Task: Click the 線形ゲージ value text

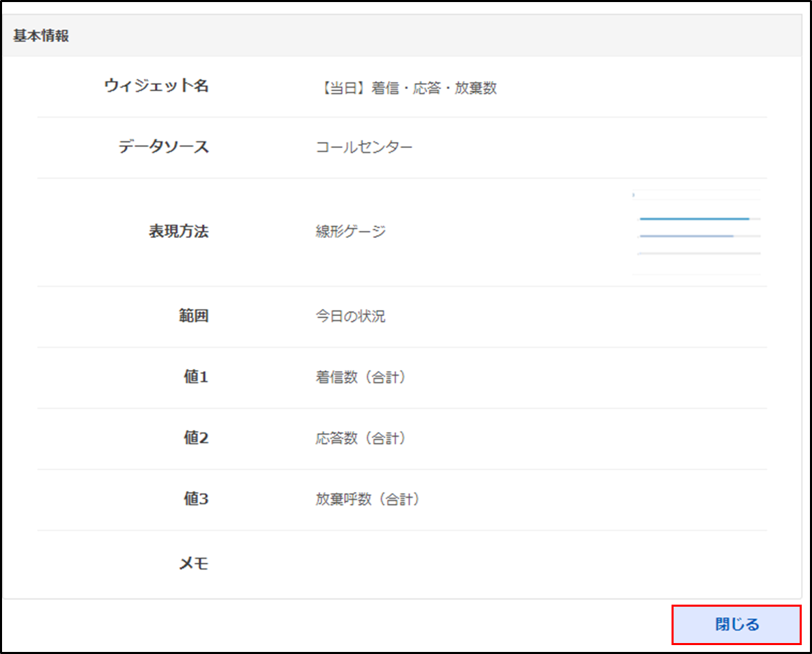Action: [x=350, y=232]
